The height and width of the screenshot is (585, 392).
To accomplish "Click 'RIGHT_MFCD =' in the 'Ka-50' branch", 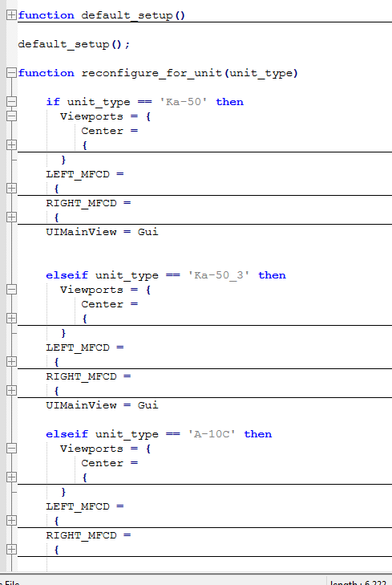I will click(x=88, y=203).
